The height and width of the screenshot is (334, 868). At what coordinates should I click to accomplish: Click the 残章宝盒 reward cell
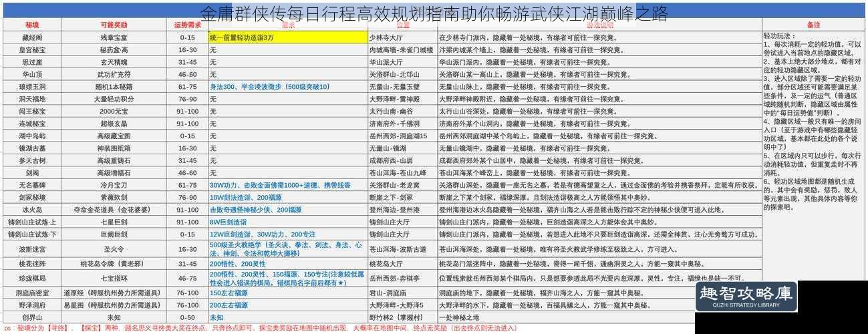pos(114,37)
